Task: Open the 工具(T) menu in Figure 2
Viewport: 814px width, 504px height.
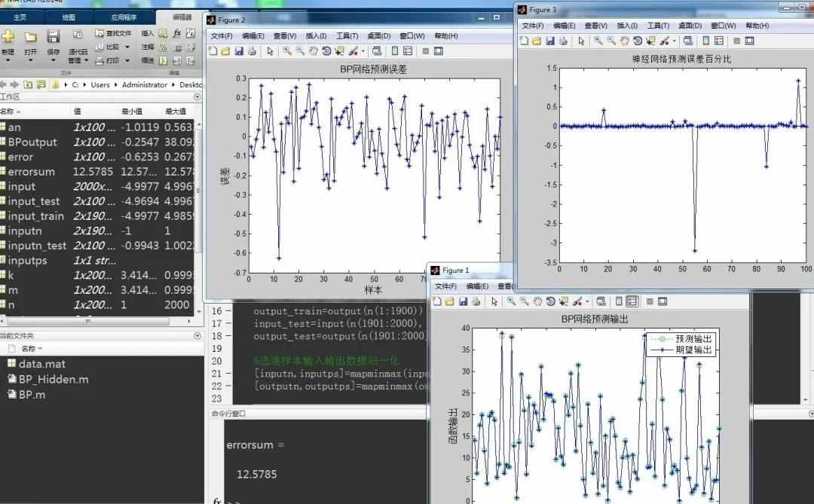Action: 347,35
